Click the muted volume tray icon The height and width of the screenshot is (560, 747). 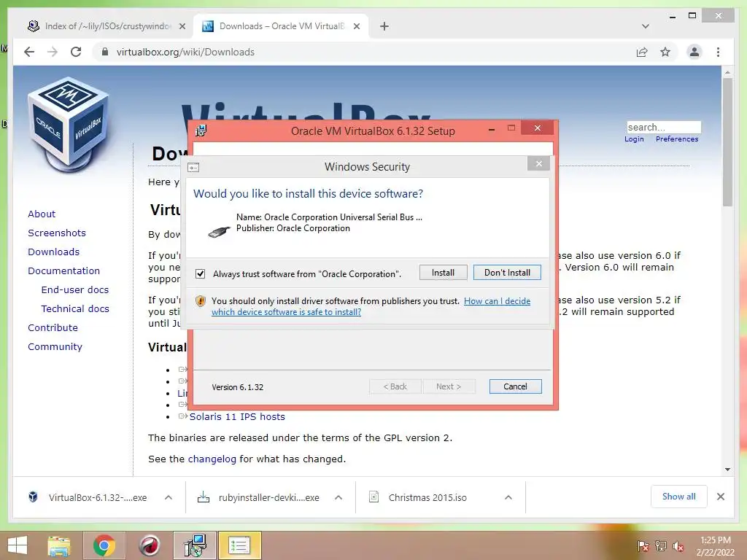click(678, 546)
